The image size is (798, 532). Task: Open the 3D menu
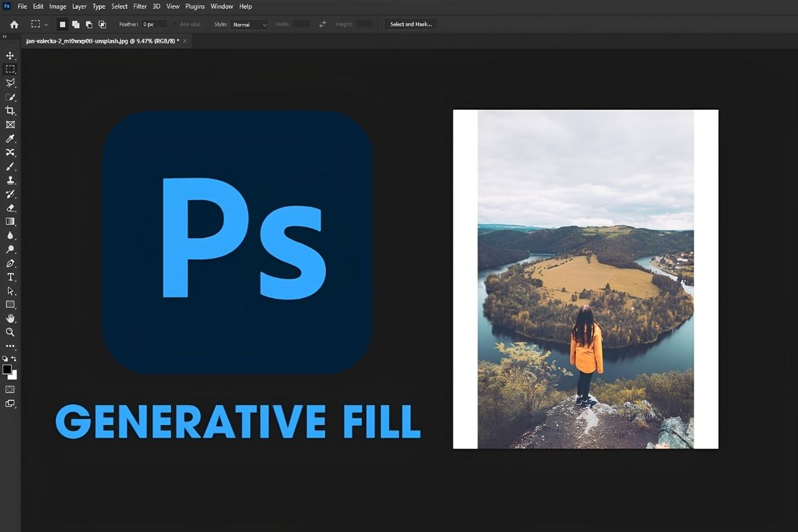tap(156, 6)
